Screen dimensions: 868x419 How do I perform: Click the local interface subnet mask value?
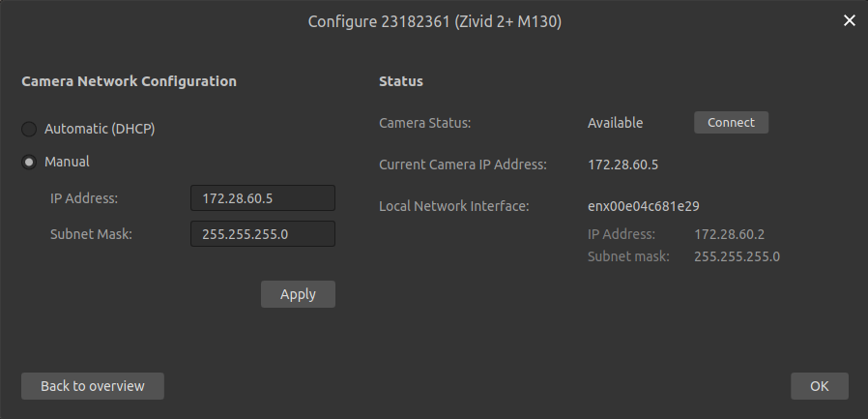click(737, 256)
